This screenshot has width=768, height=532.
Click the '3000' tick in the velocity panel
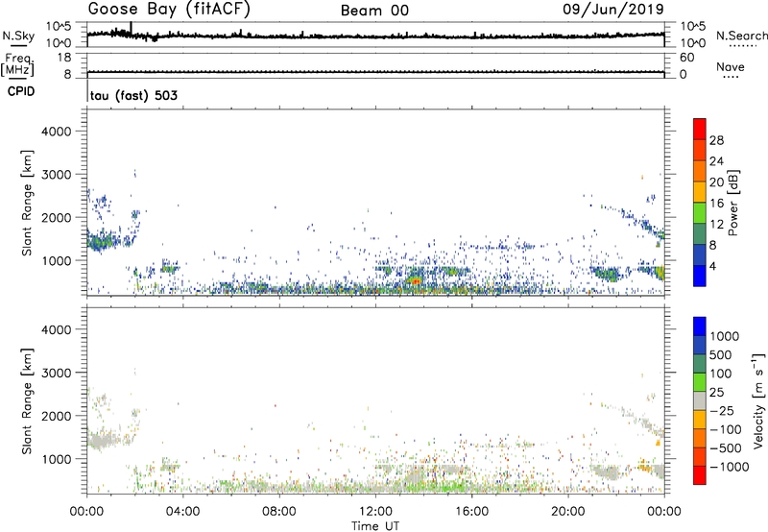click(x=57, y=374)
